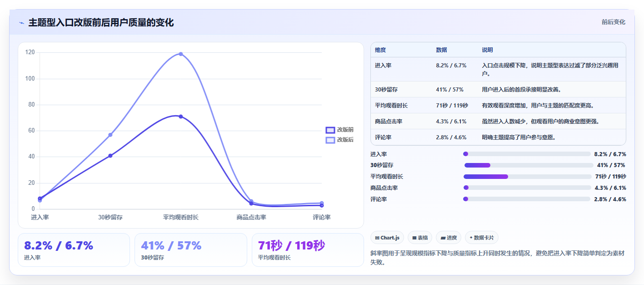Viewport: 644px width, 285px height.
Task: Click table value 71秒 / 119秒
Action: tap(452, 105)
